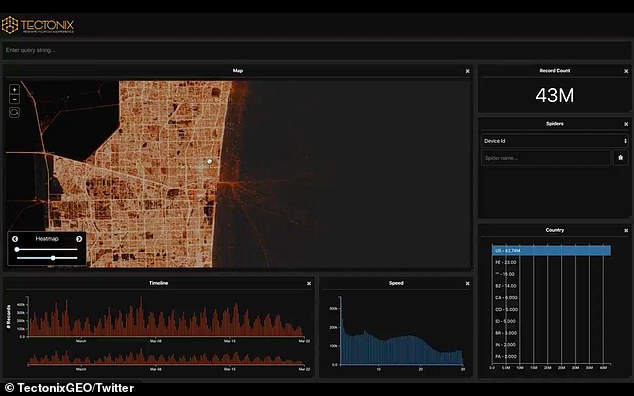Close the Country panel
This screenshot has height=396, width=634.
[626, 231]
